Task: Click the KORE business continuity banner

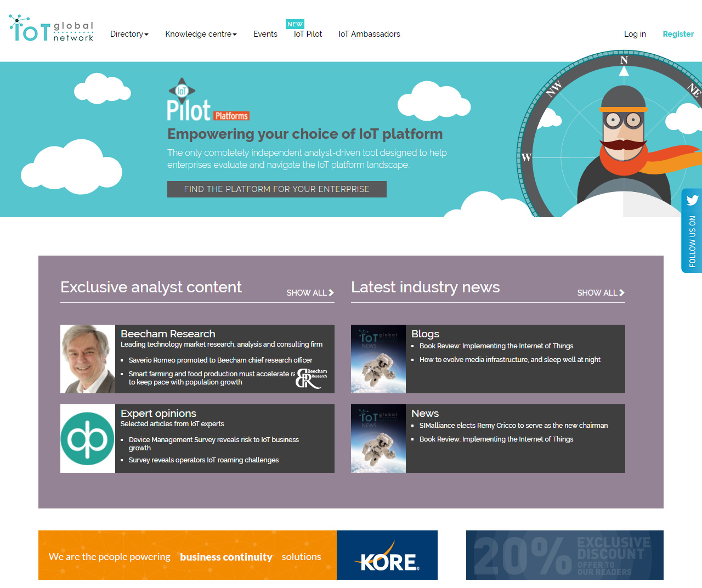Action: click(238, 555)
